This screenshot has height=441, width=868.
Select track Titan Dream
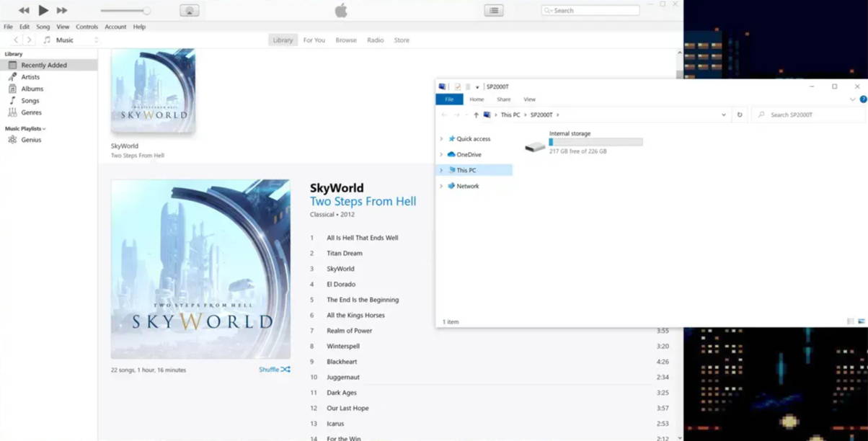345,253
